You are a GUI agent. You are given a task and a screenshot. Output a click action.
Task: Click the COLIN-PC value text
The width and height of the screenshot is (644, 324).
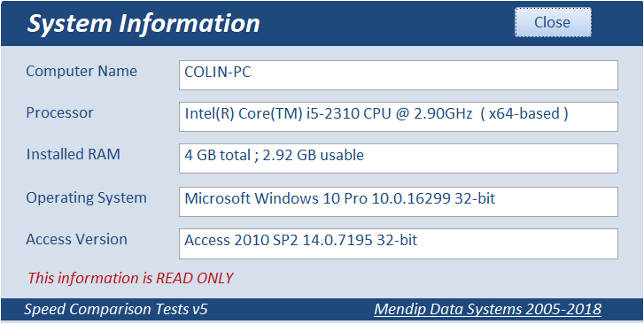point(218,73)
